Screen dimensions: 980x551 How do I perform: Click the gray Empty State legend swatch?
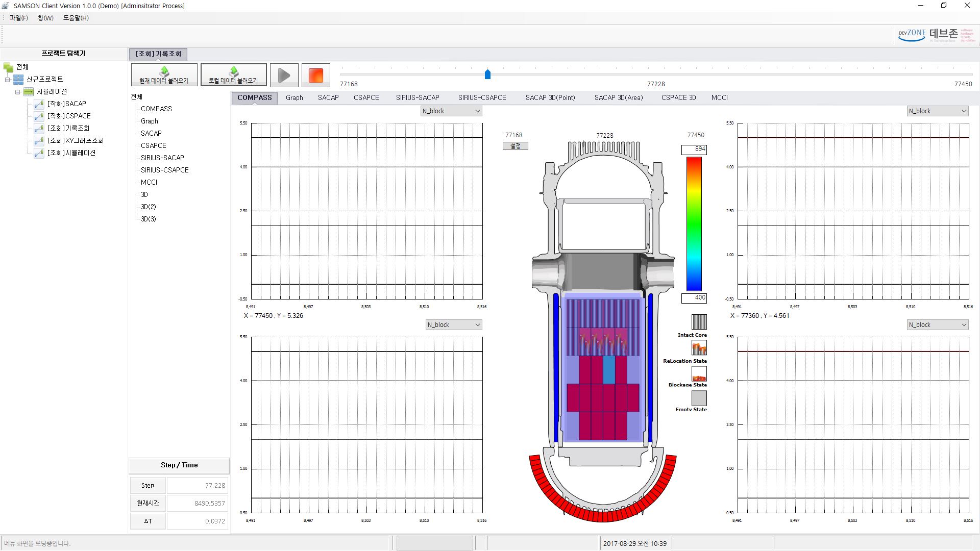tap(699, 398)
